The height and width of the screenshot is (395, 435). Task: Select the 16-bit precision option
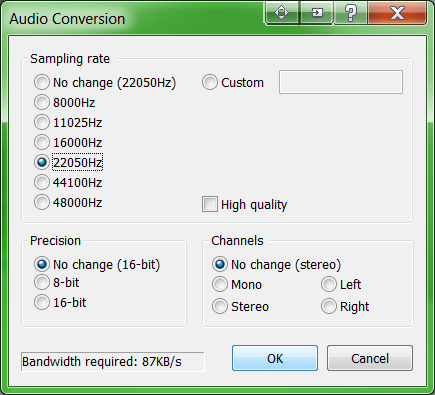(x=60, y=302)
